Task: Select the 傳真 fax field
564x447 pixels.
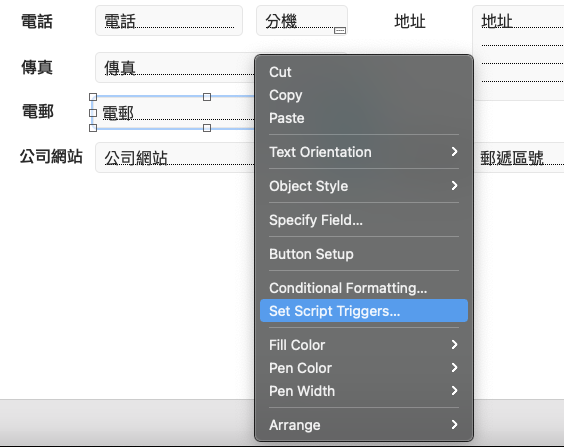Action: click(175, 68)
